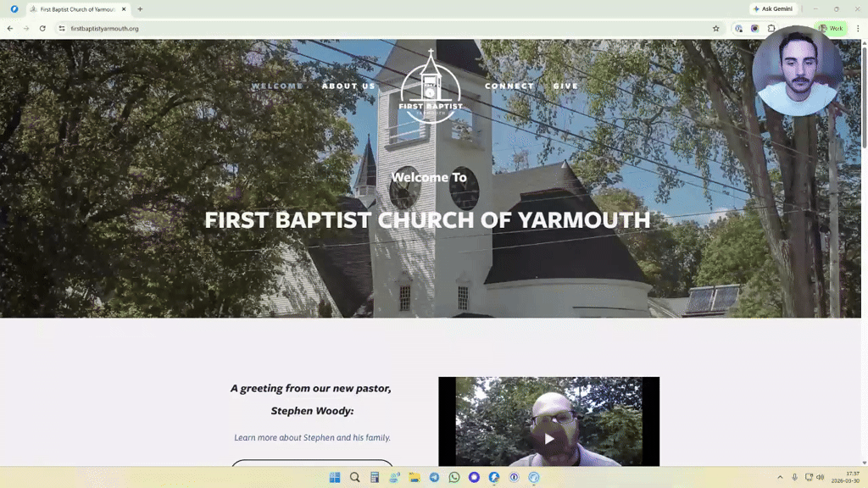This screenshot has height=488, width=868.
Task: Open the purple round app in taskbar
Action: click(x=475, y=477)
